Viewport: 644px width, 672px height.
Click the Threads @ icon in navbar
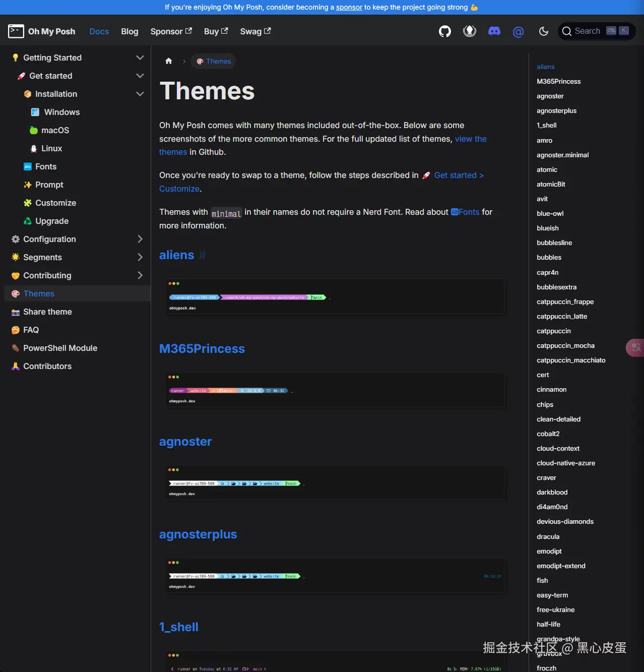point(518,32)
